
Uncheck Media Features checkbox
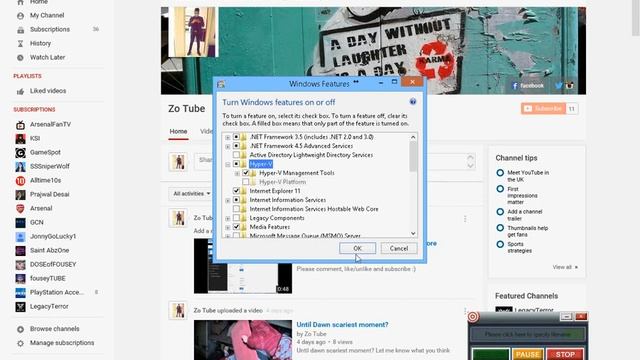236,227
